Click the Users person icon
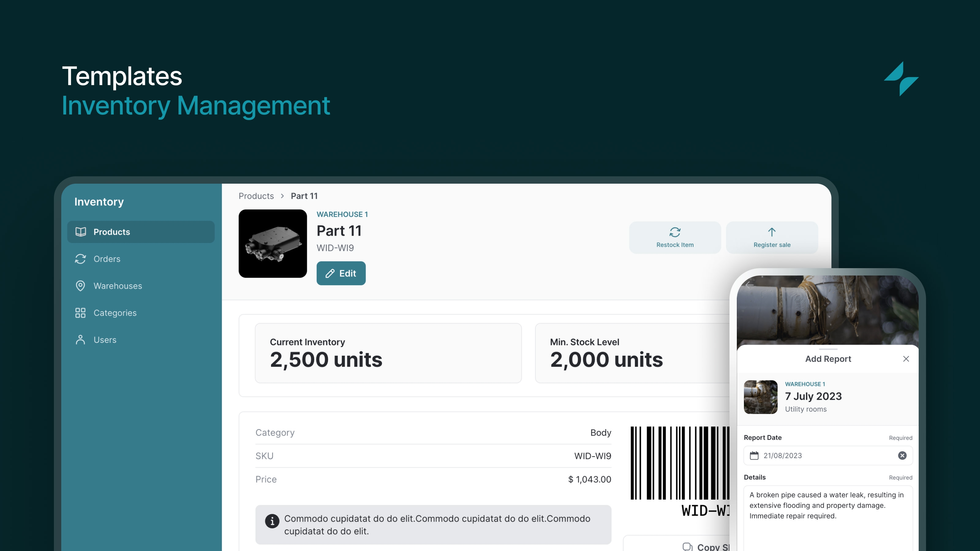The width and height of the screenshot is (980, 551). click(x=80, y=339)
